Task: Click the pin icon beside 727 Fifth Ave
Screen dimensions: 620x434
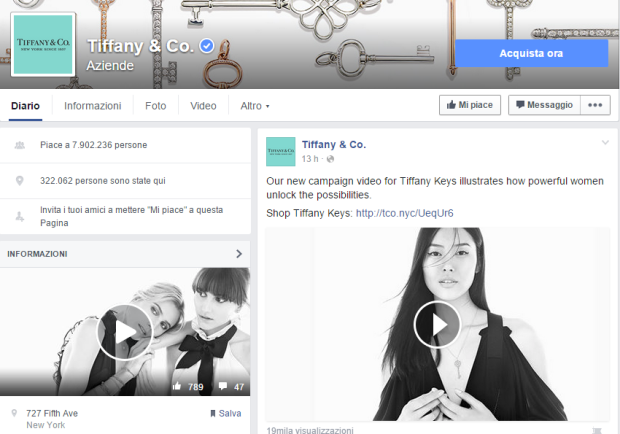Action: point(14,413)
